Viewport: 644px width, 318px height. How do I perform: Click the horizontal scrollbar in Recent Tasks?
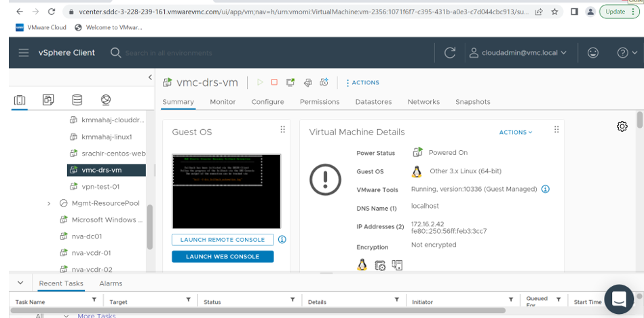[x=259, y=310]
